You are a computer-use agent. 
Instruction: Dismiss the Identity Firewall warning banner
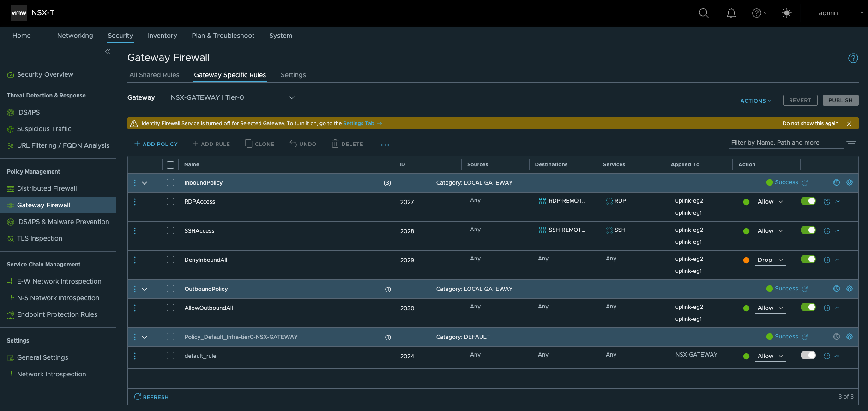point(849,124)
